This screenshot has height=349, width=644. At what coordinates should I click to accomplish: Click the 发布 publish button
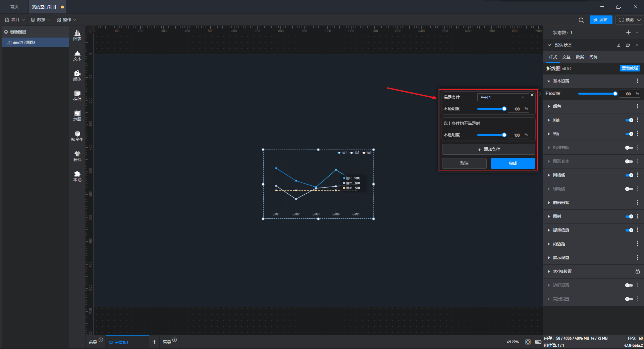tap(601, 20)
